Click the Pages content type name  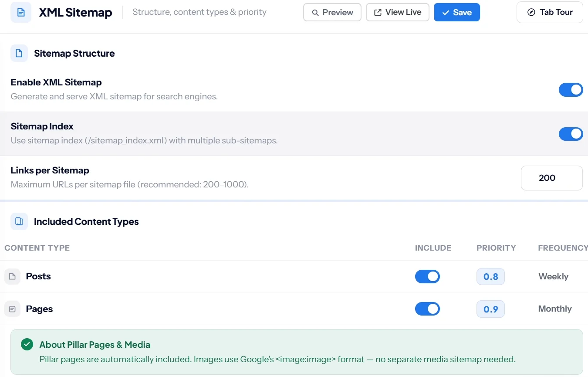(x=39, y=309)
